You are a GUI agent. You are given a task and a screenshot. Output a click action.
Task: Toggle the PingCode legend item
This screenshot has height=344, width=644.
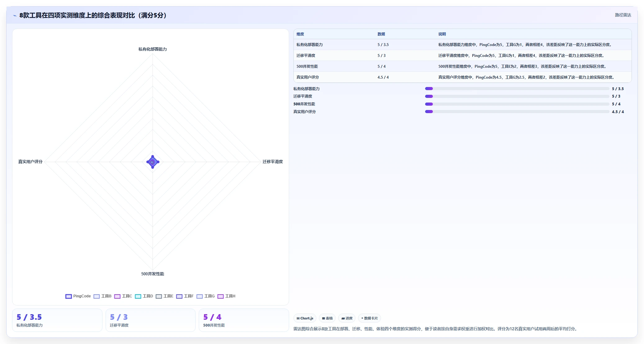point(78,296)
